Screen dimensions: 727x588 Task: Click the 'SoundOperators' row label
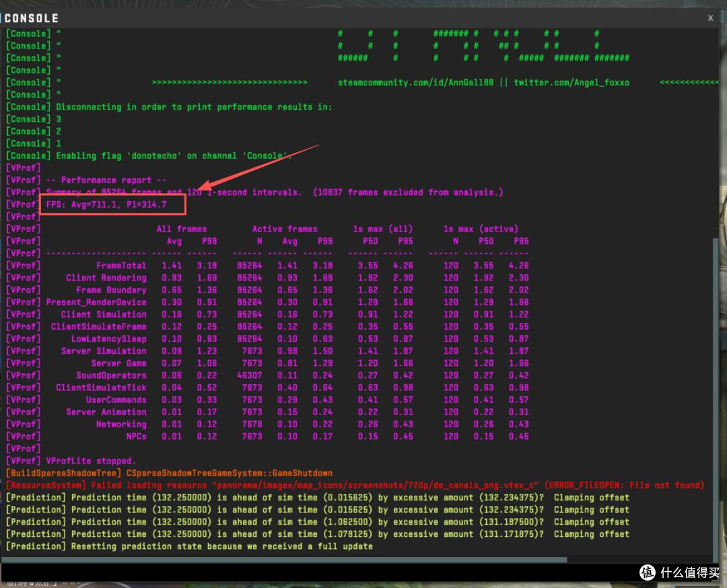(111, 375)
